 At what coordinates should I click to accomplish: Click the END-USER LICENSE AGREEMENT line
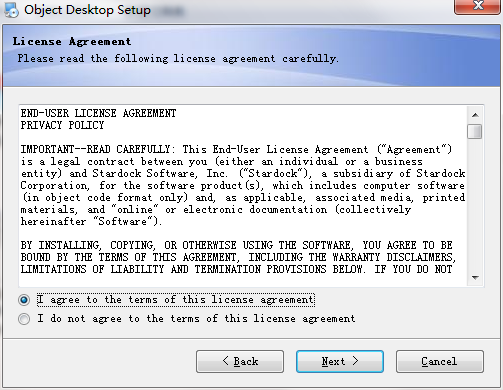tap(98, 113)
